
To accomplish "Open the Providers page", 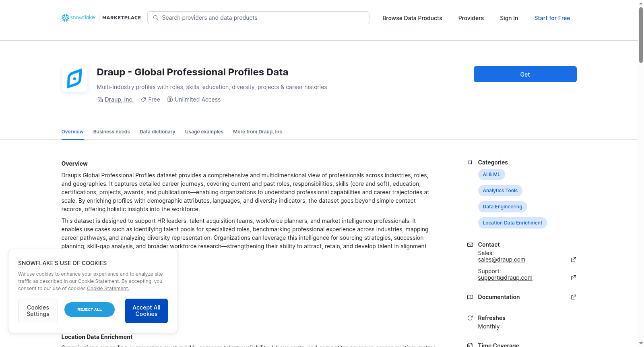I will 471,18.
